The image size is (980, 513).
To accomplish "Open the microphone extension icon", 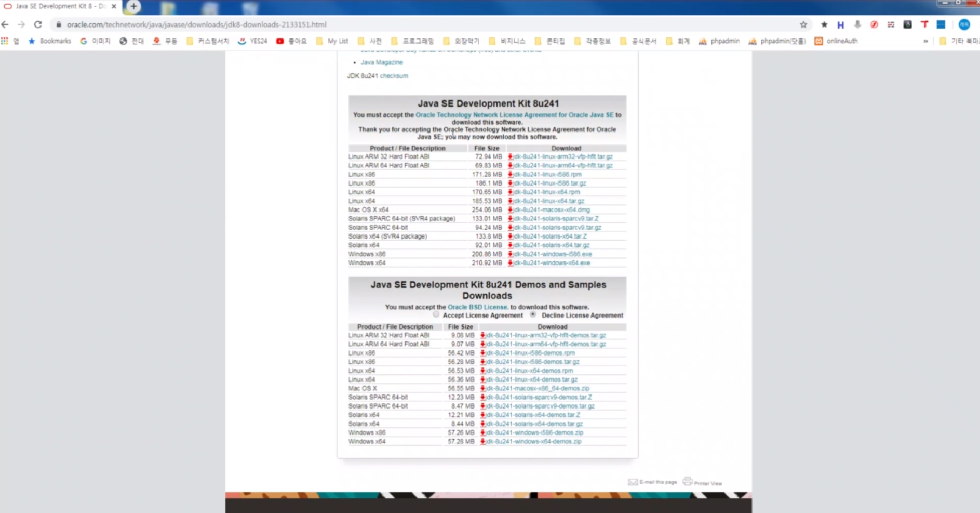I will click(x=857, y=24).
